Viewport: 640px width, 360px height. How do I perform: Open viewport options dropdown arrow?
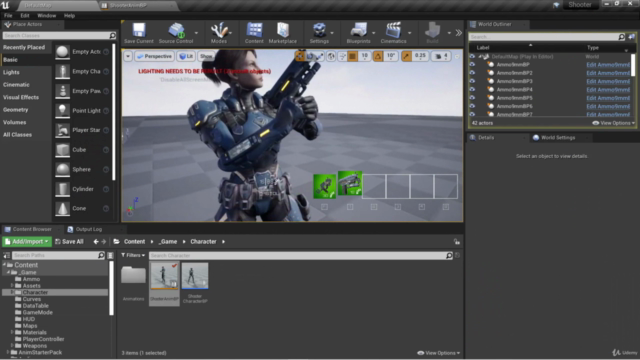[x=128, y=56]
